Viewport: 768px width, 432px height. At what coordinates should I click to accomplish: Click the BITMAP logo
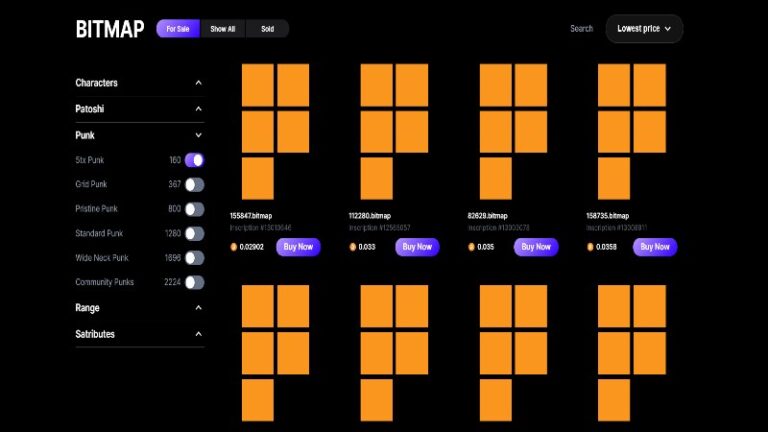click(x=109, y=29)
